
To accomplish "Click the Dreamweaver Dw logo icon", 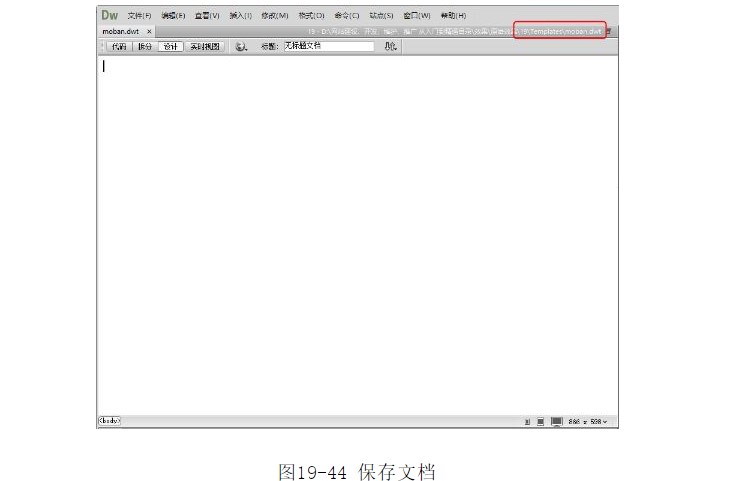I will 109,15.
